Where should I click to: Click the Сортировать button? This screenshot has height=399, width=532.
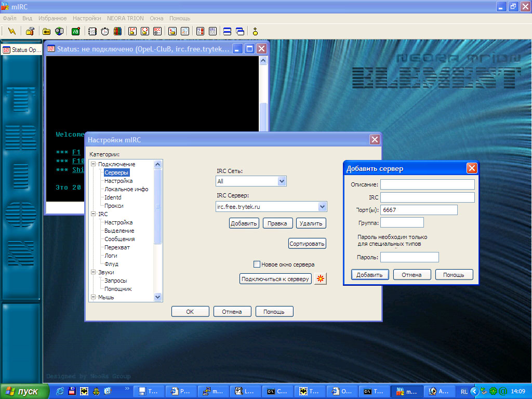pos(307,244)
